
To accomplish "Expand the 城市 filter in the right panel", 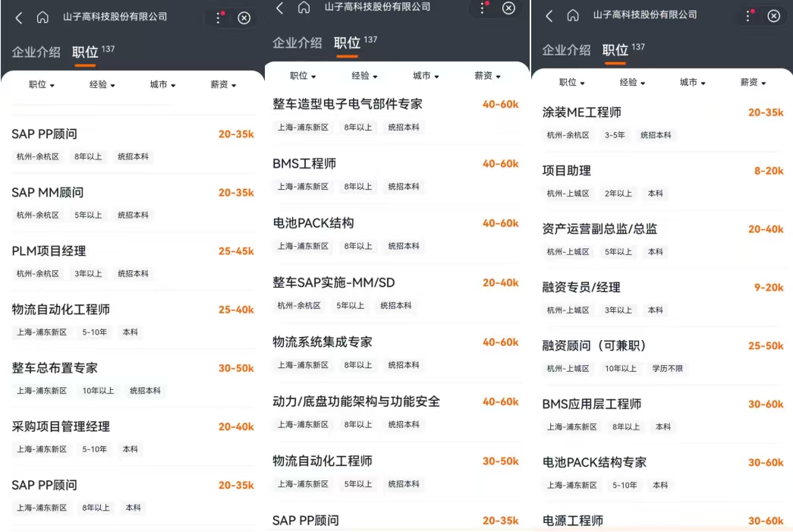I will (x=693, y=83).
